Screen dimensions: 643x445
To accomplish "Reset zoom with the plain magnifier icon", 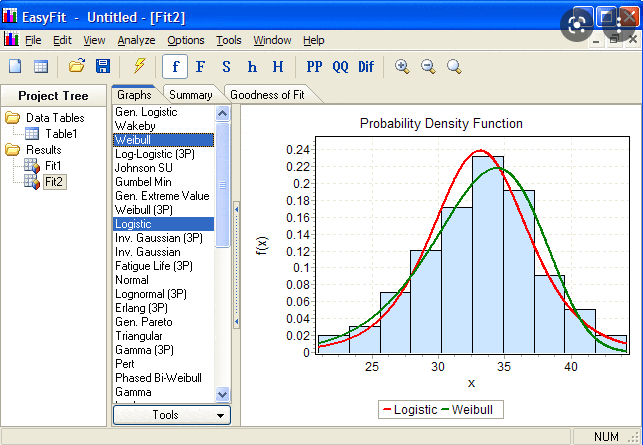I will [454, 66].
